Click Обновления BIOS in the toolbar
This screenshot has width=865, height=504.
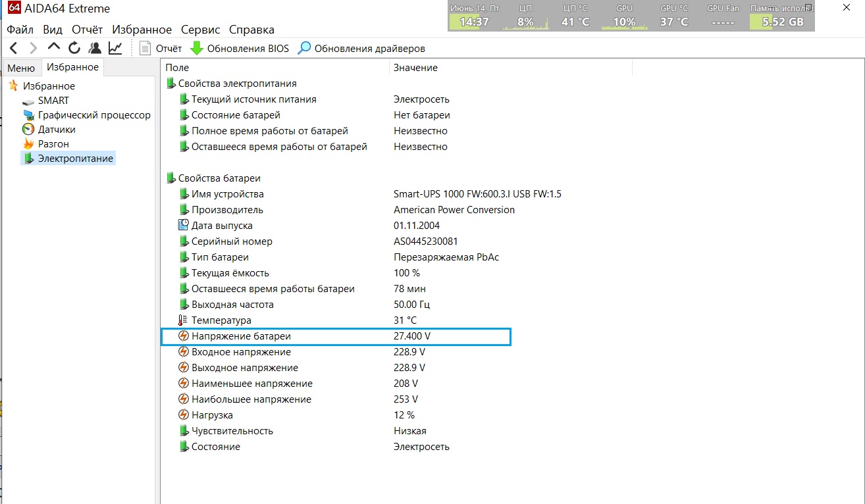coord(240,48)
